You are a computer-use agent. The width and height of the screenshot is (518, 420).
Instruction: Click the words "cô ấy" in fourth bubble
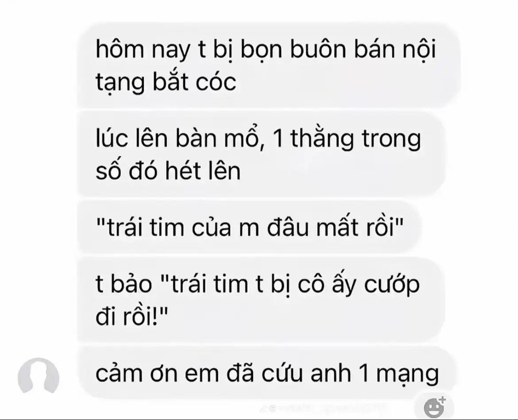coord(326,286)
